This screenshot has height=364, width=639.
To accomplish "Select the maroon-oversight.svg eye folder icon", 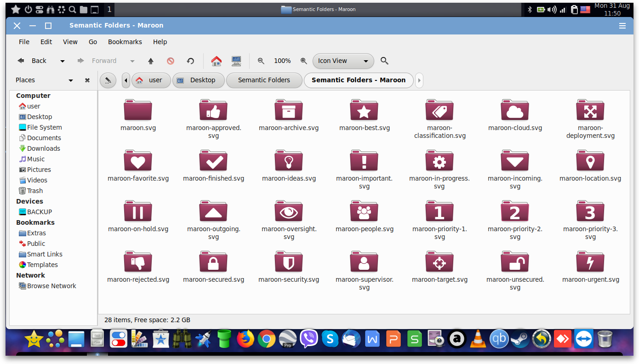I will pyautogui.click(x=289, y=211).
